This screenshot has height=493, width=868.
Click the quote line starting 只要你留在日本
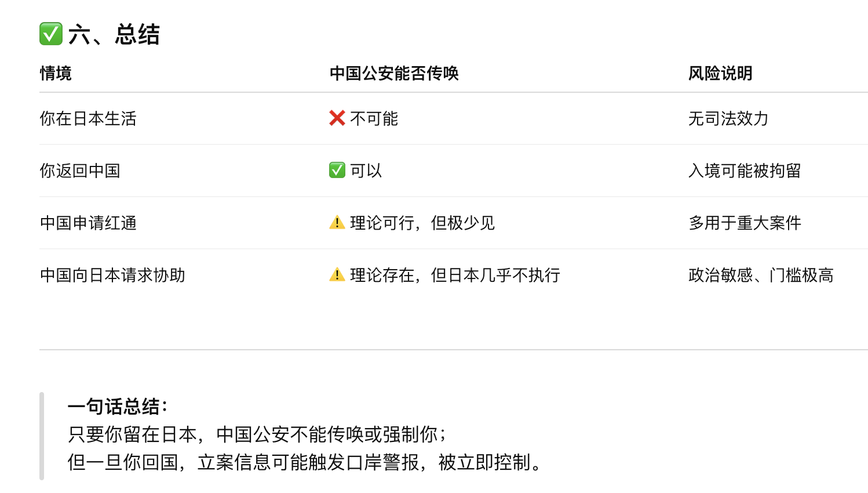pos(257,434)
